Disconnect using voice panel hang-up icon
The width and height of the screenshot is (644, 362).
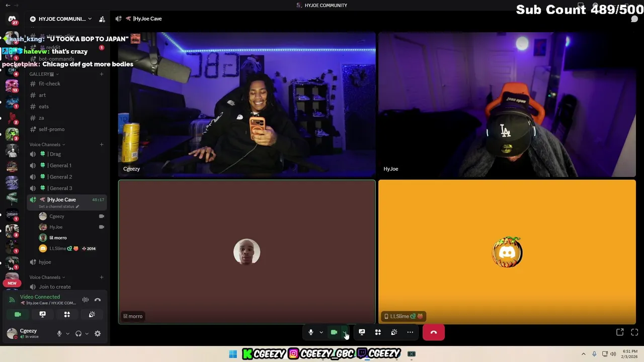[x=98, y=300]
